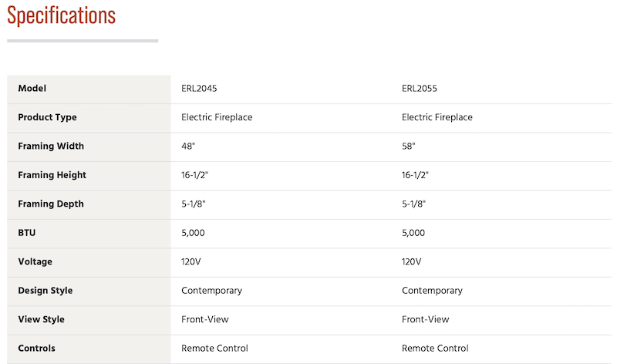Click the 120V value for ERL2045
Image resolution: width=617 pixels, height=364 pixels.
pyautogui.click(x=190, y=261)
